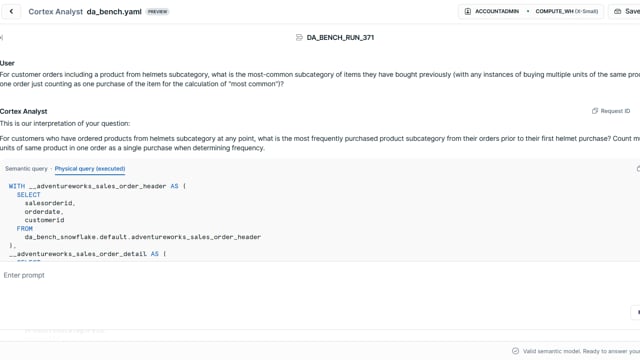Open the COMPUTE_WH warehouse selector

[x=567, y=11]
